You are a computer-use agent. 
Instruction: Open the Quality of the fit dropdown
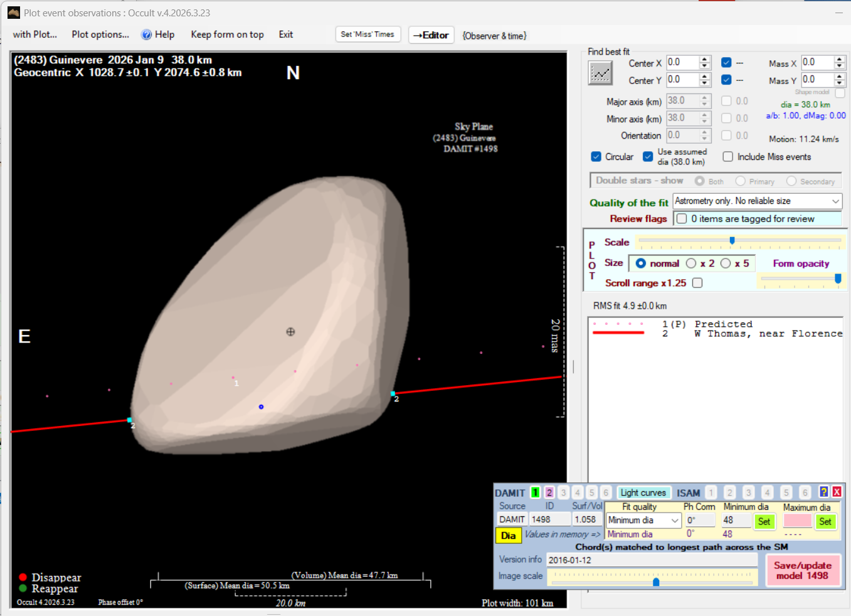pyautogui.click(x=835, y=201)
